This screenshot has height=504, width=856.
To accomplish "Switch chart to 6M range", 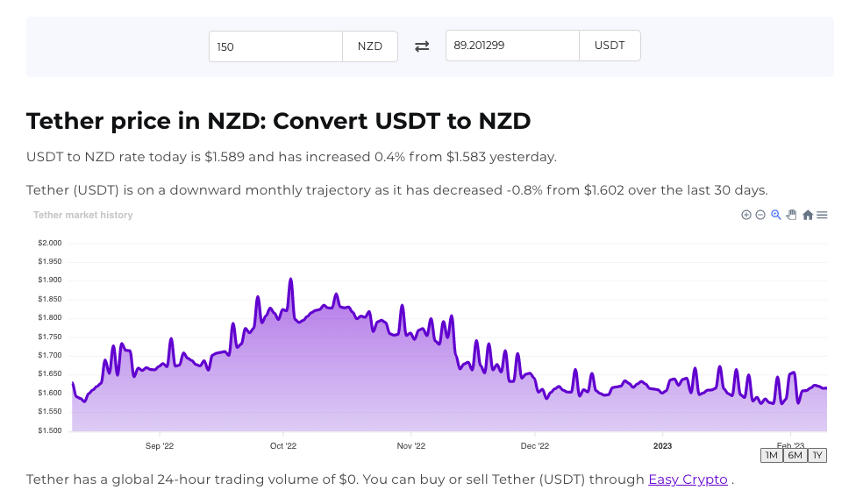I will click(x=795, y=455).
